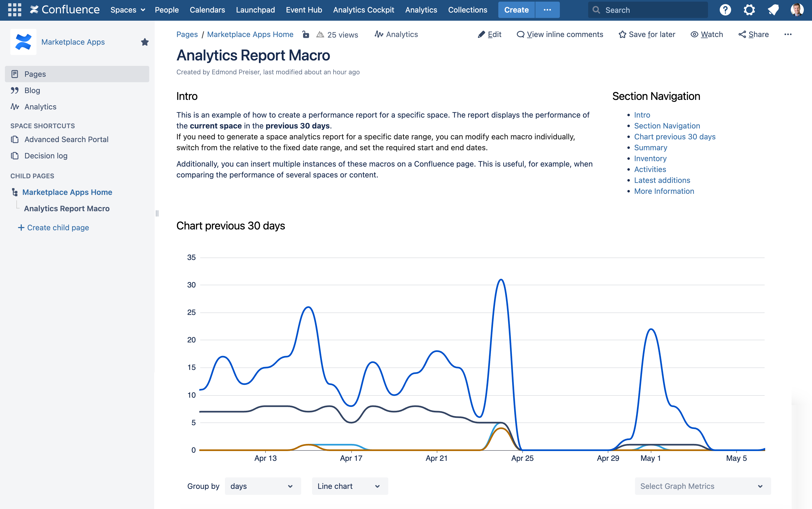Viewport: 812px width, 509px height.
Task: Follow the Latest additions navigation link
Action: click(662, 180)
